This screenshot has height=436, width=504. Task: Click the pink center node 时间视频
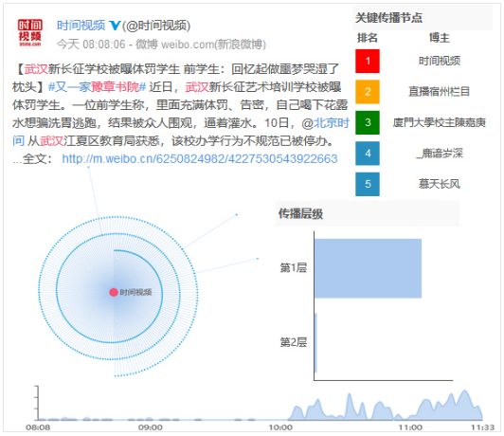pyautogui.click(x=114, y=292)
